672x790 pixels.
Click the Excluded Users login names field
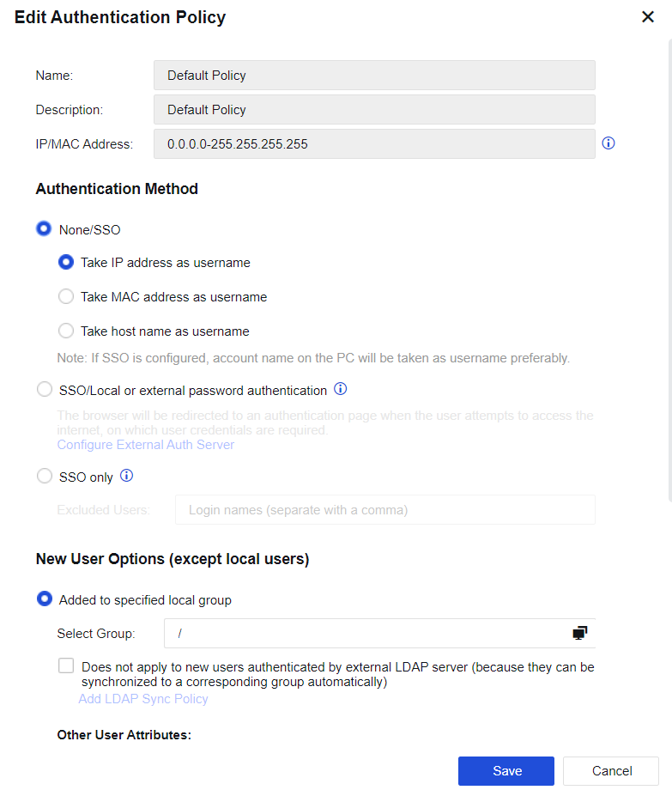(384, 510)
